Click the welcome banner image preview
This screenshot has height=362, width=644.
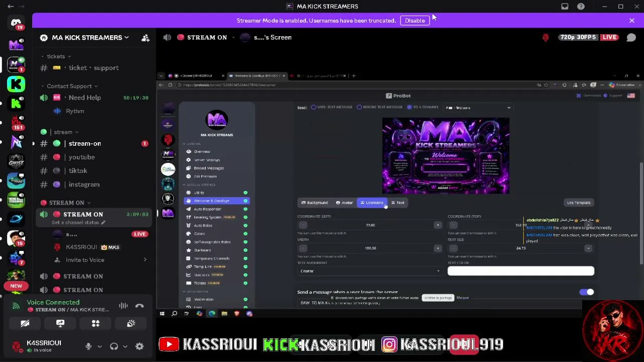click(446, 156)
